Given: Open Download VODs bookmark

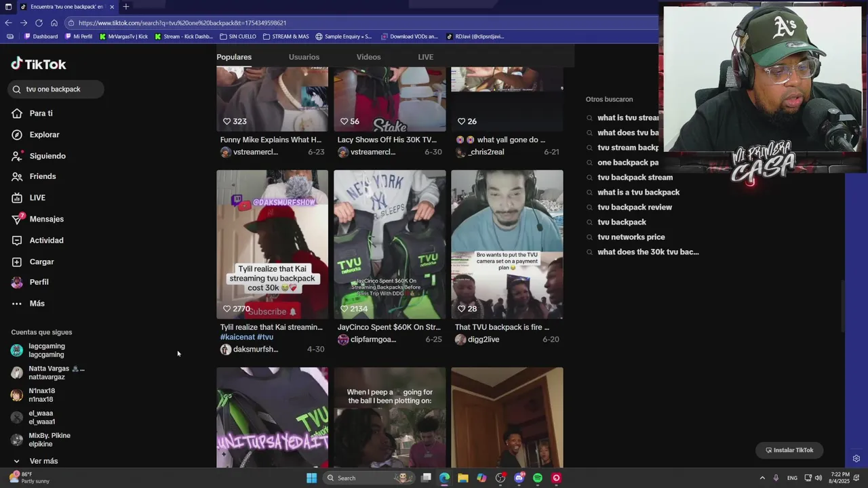Looking at the screenshot, I should (410, 37).
